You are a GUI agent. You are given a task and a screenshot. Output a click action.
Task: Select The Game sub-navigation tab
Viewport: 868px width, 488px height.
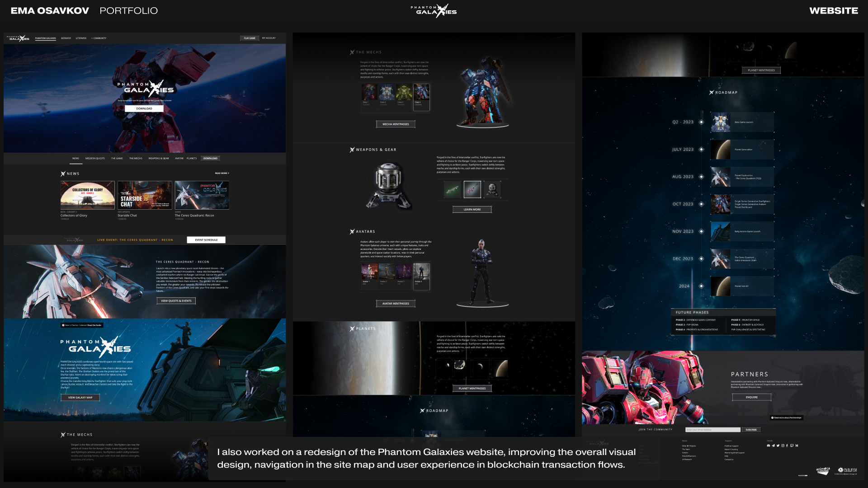point(117,159)
